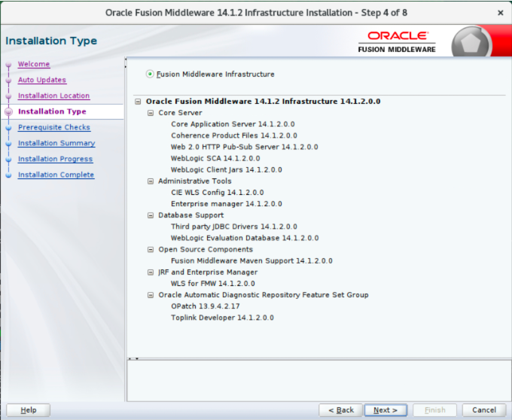Collapse the Administrative Tools group
512x420 pixels.
click(x=151, y=181)
